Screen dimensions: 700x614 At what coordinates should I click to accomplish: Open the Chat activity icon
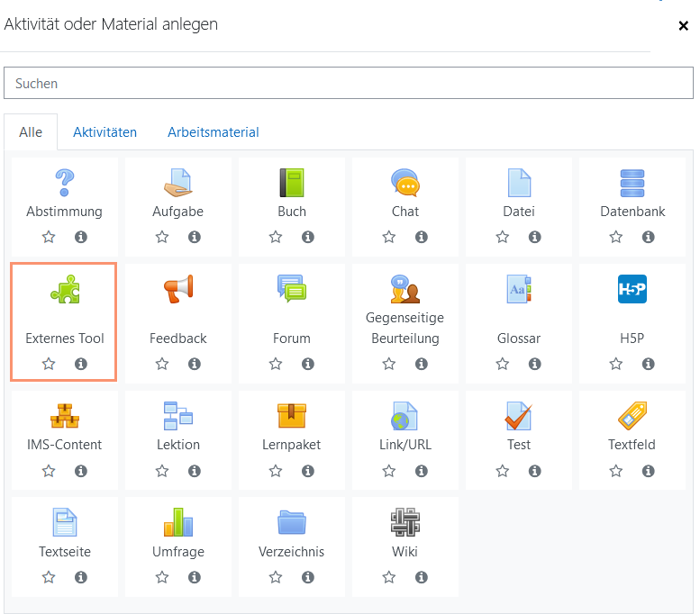[405, 183]
